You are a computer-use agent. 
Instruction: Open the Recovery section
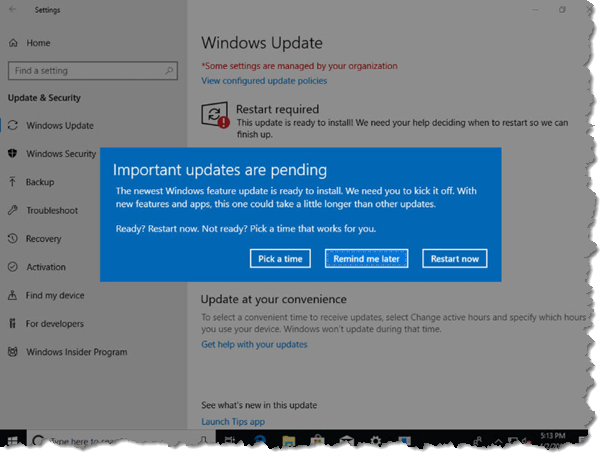click(x=43, y=239)
